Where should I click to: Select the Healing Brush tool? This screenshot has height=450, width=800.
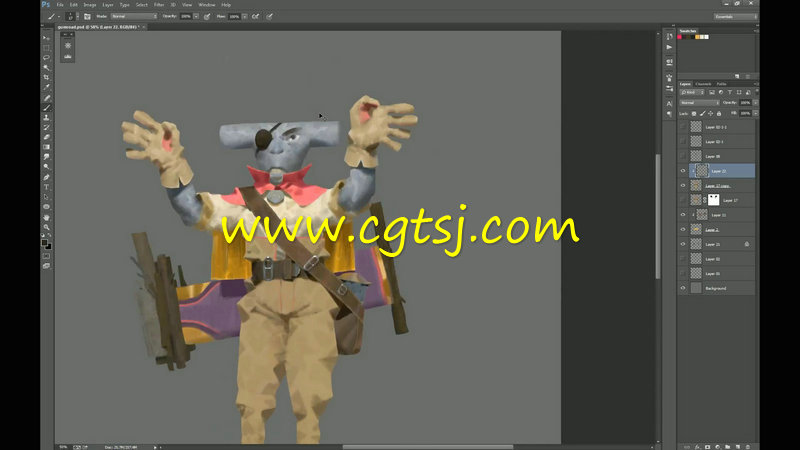point(46,97)
